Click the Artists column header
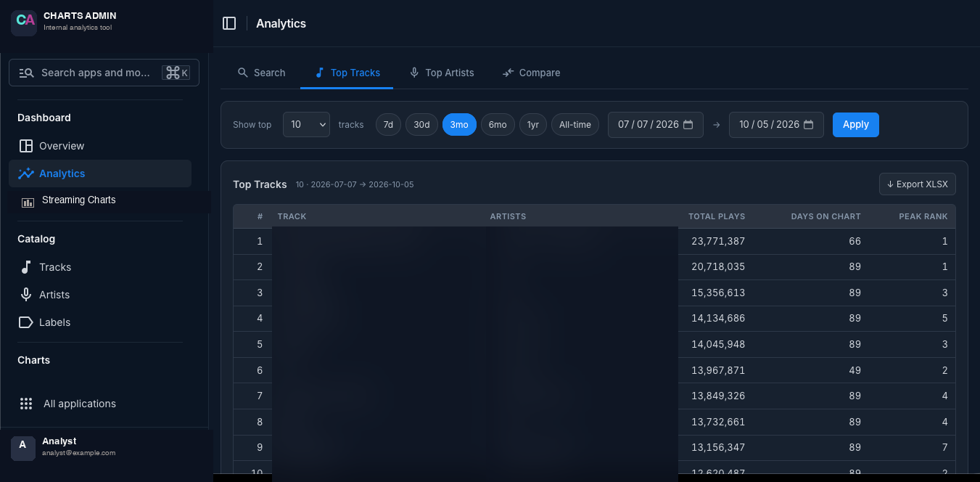The height and width of the screenshot is (482, 980). pyautogui.click(x=508, y=216)
